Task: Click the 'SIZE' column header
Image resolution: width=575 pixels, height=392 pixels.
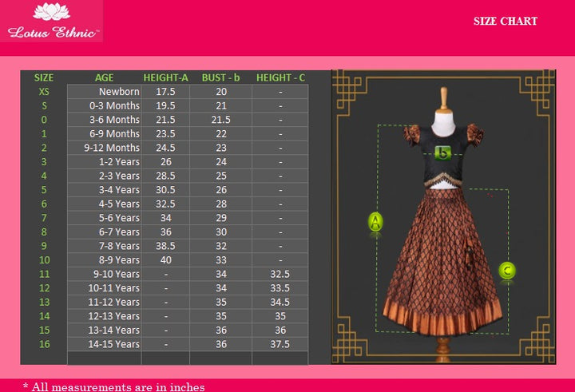Action: pyautogui.click(x=44, y=77)
